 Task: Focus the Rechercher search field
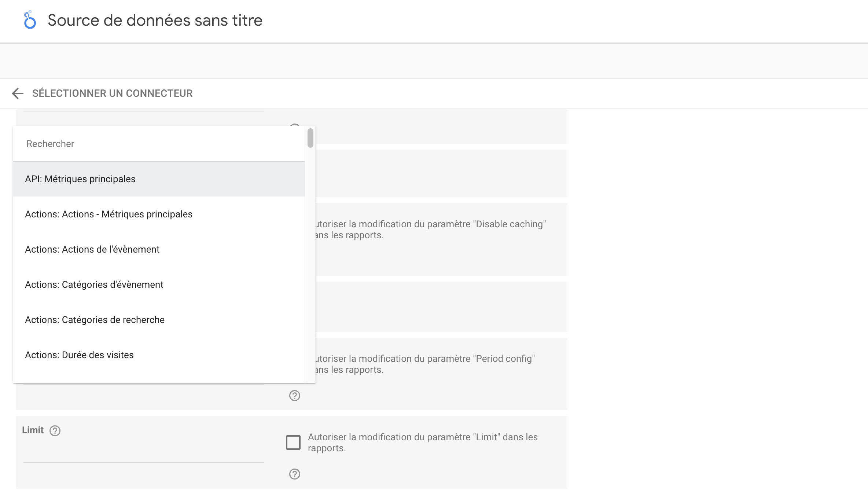click(x=159, y=144)
